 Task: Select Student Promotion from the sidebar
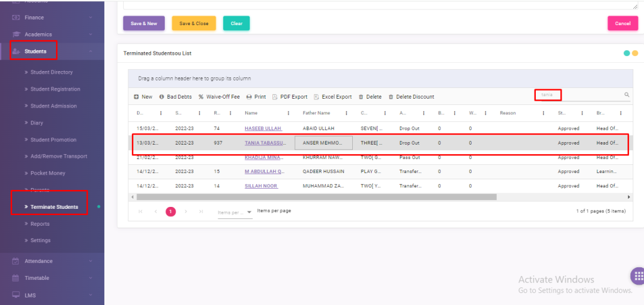[x=53, y=140]
